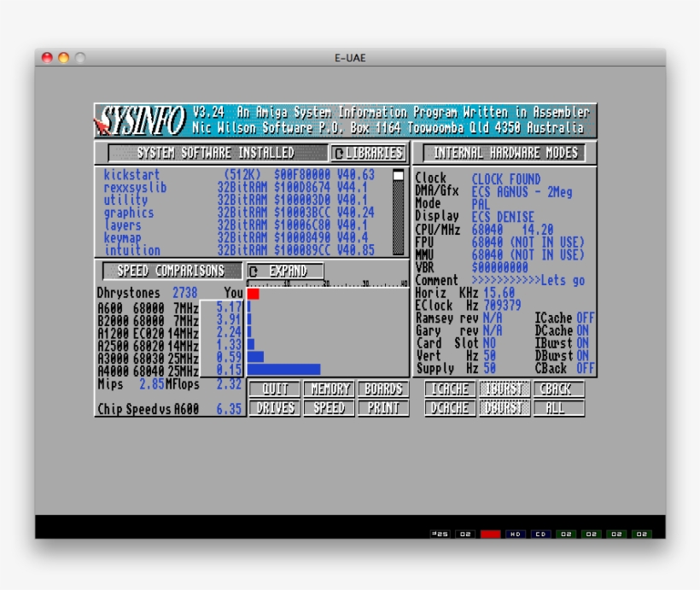The height and width of the screenshot is (590, 700).
Task: Cycle the LIBRARIES list selector
Action: tap(368, 153)
